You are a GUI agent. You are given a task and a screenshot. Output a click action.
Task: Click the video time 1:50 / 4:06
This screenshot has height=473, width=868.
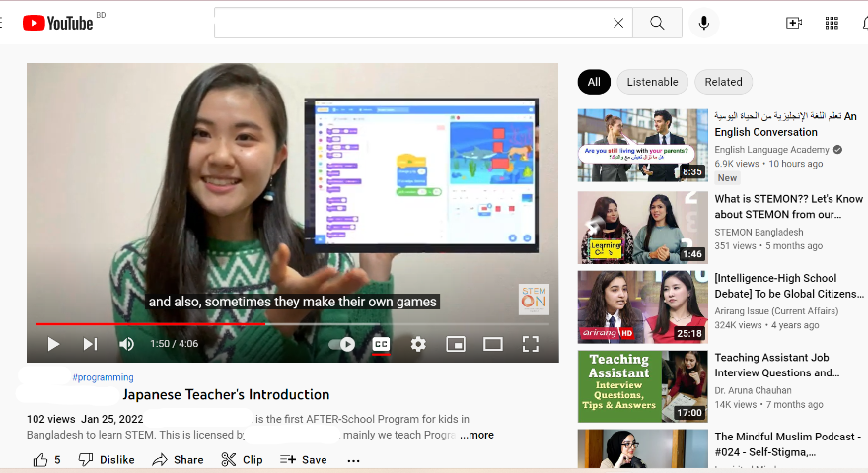tap(174, 344)
